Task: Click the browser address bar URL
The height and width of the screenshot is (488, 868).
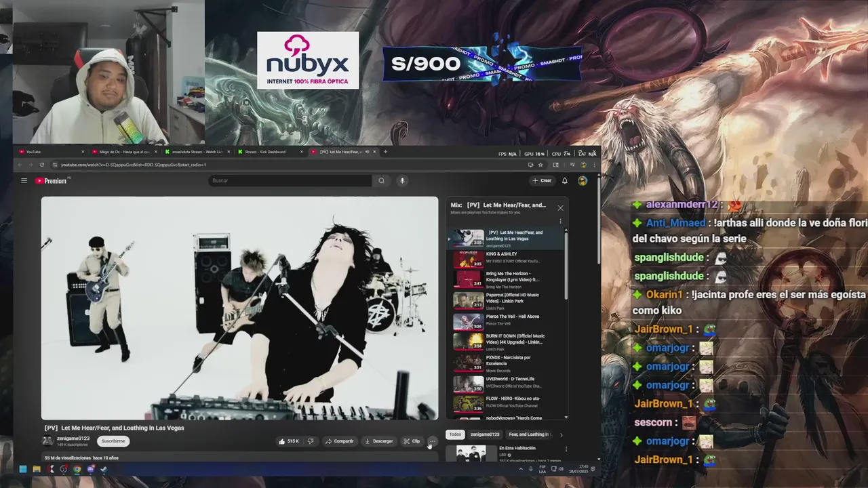Action: pos(133,165)
